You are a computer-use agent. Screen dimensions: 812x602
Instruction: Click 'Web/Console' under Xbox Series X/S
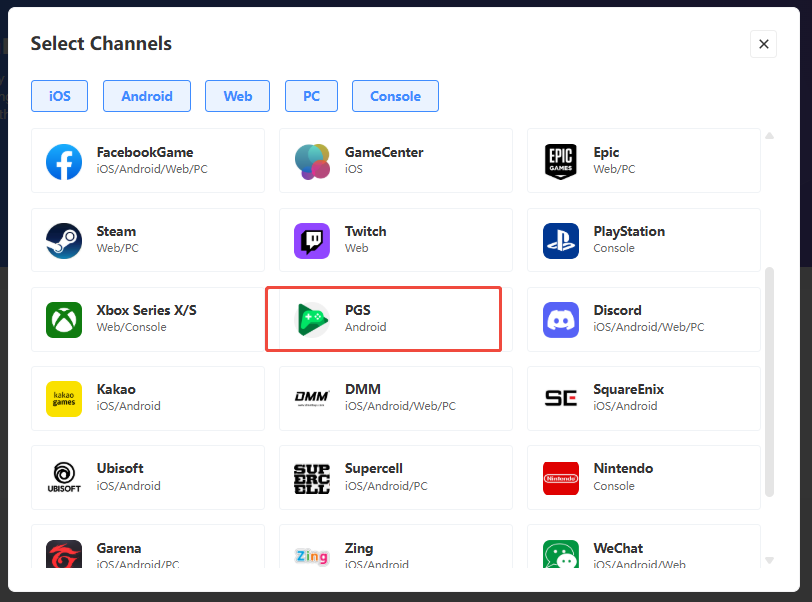coord(132,327)
